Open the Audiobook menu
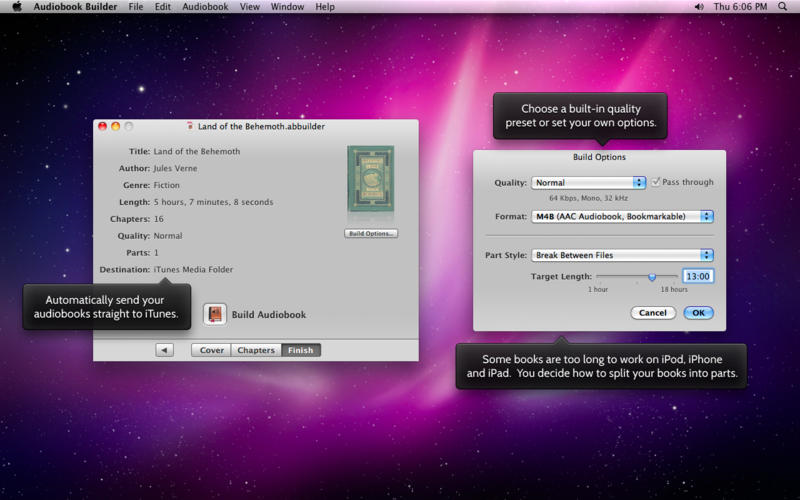The width and height of the screenshot is (800, 500). 205,7
